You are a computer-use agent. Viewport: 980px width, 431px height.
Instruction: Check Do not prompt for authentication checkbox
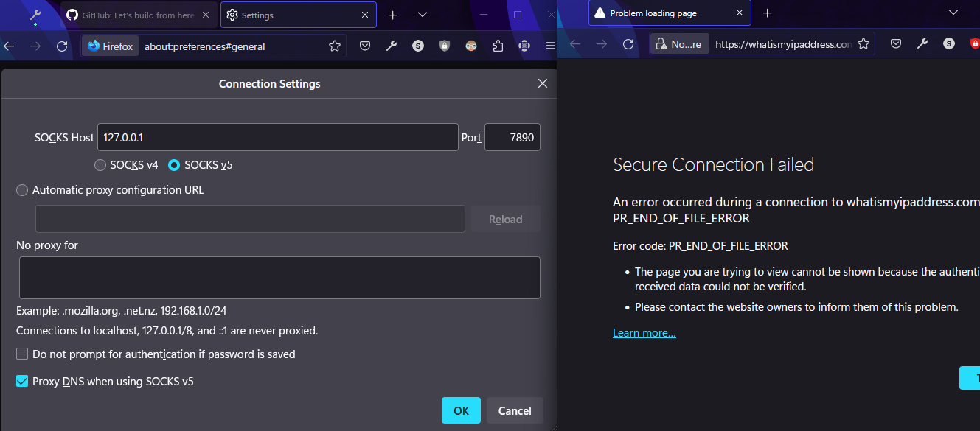pos(21,354)
